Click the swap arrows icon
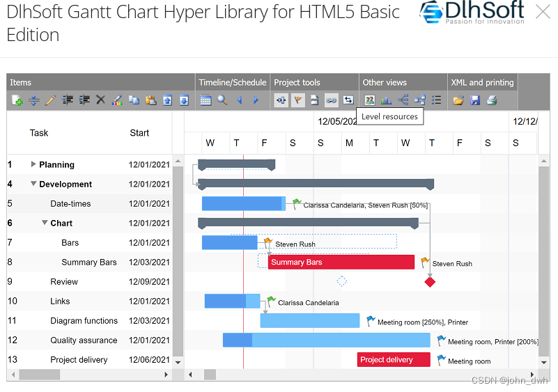The image size is (558, 392). tap(348, 100)
